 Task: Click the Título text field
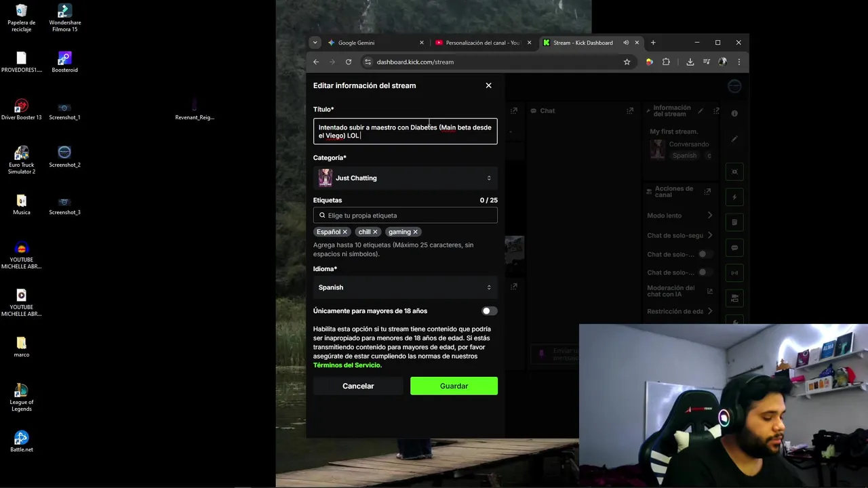coord(405,131)
